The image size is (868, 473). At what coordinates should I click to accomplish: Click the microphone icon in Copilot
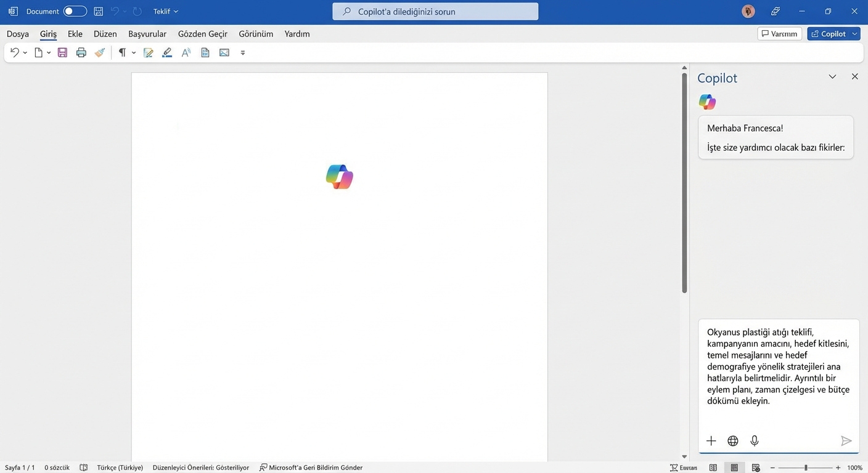[754, 440]
